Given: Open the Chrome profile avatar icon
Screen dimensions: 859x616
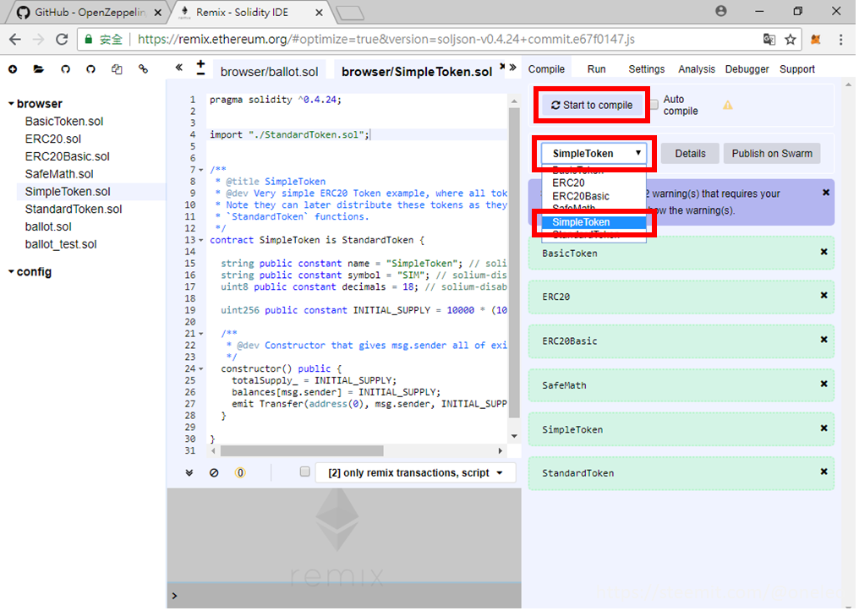Looking at the screenshot, I should tap(721, 11).
